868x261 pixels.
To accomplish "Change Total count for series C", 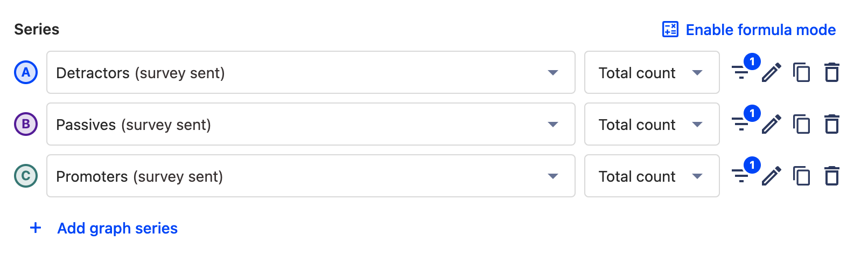I will [x=652, y=176].
